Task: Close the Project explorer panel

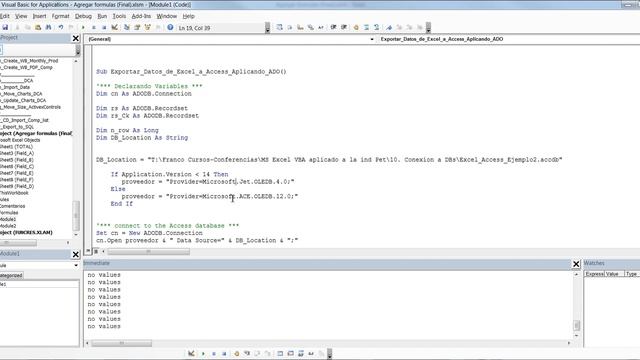Action: [76, 38]
